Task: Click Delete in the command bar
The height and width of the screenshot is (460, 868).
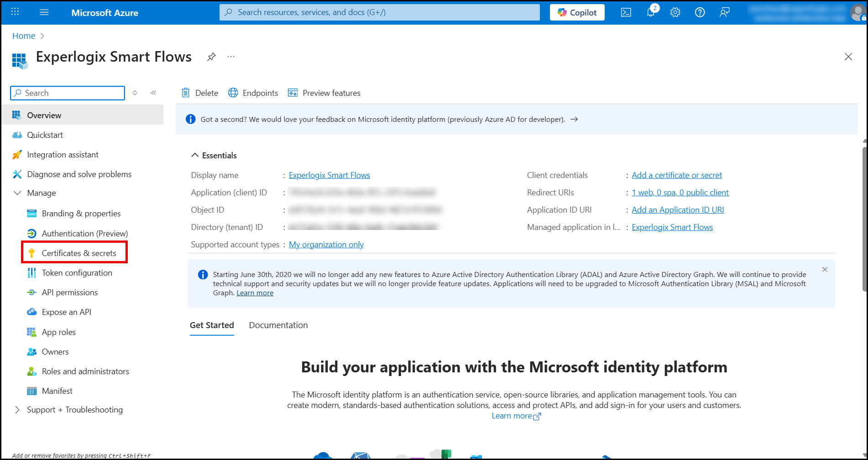Action: coord(200,93)
